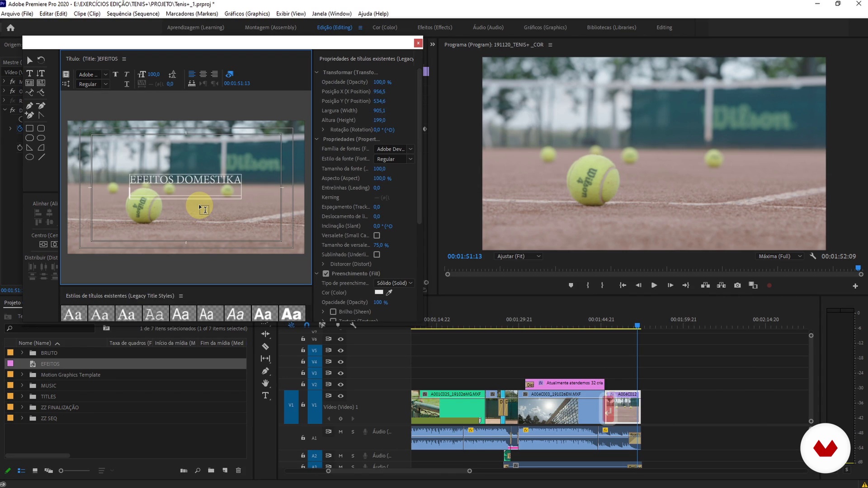Switch to Áudio (Audio) workspace
This screenshot has width=868, height=488.
[x=488, y=28]
